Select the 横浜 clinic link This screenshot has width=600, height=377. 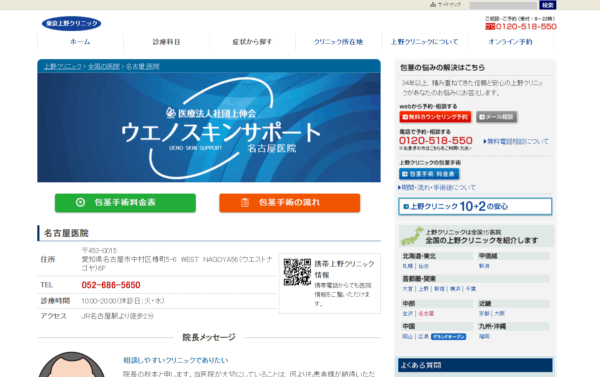[455, 289]
